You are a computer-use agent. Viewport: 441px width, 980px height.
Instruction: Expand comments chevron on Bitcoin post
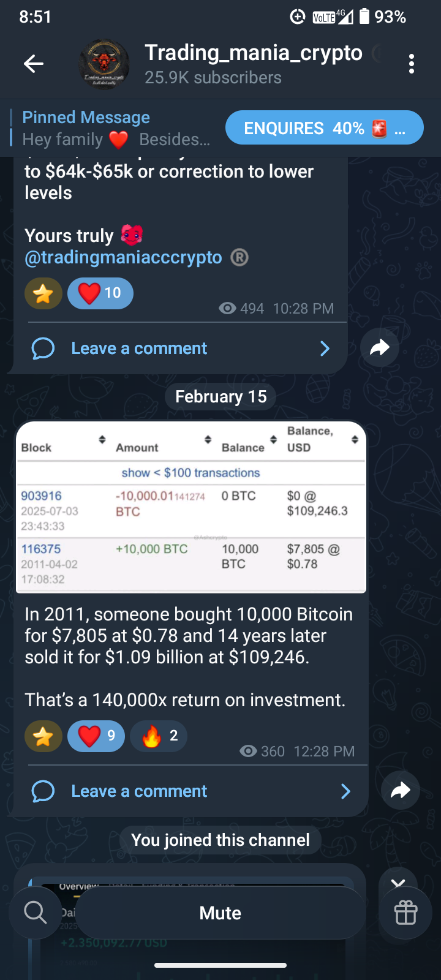point(346,791)
